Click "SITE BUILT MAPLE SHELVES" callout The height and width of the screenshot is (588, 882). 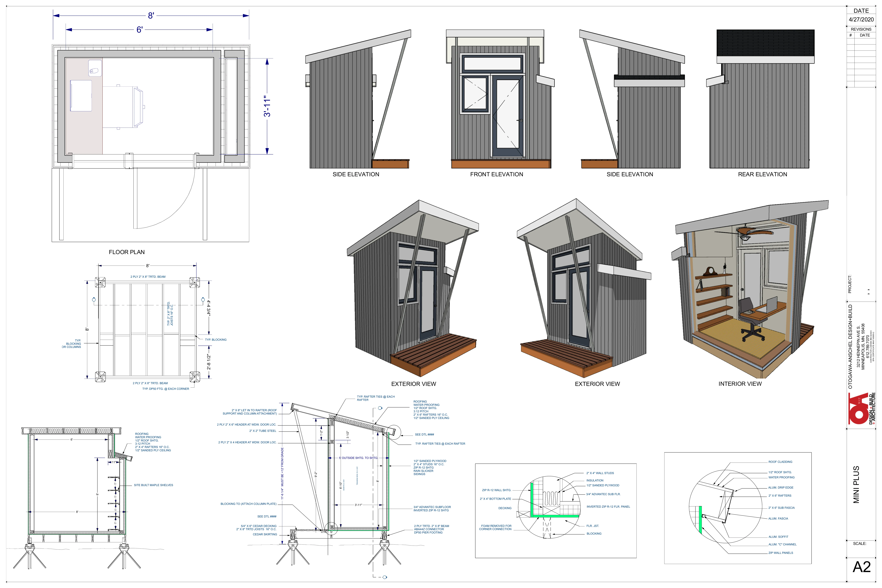tap(153, 485)
